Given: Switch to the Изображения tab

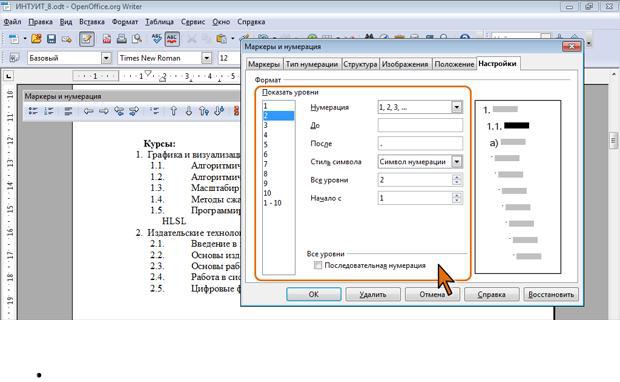Looking at the screenshot, I should (405, 64).
